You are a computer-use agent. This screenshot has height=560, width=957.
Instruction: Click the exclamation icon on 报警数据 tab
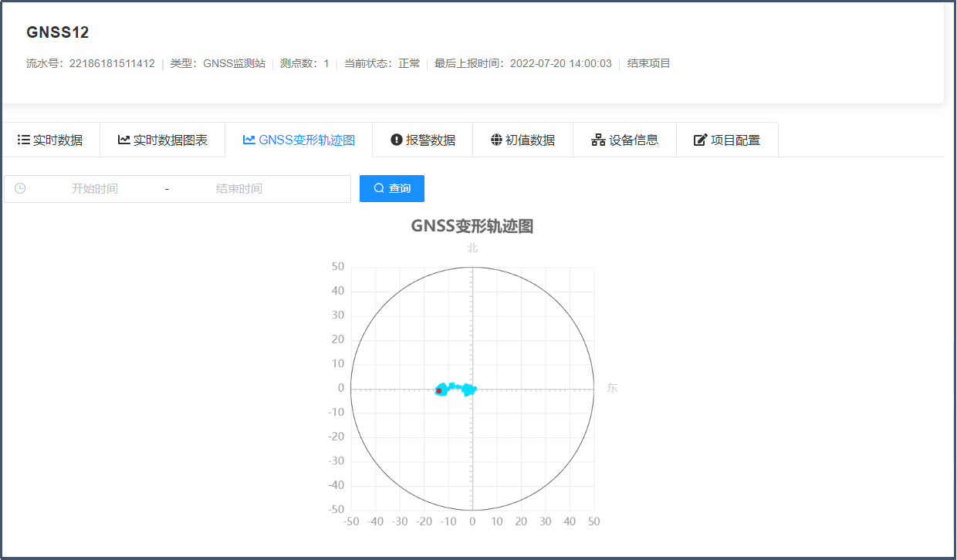397,140
